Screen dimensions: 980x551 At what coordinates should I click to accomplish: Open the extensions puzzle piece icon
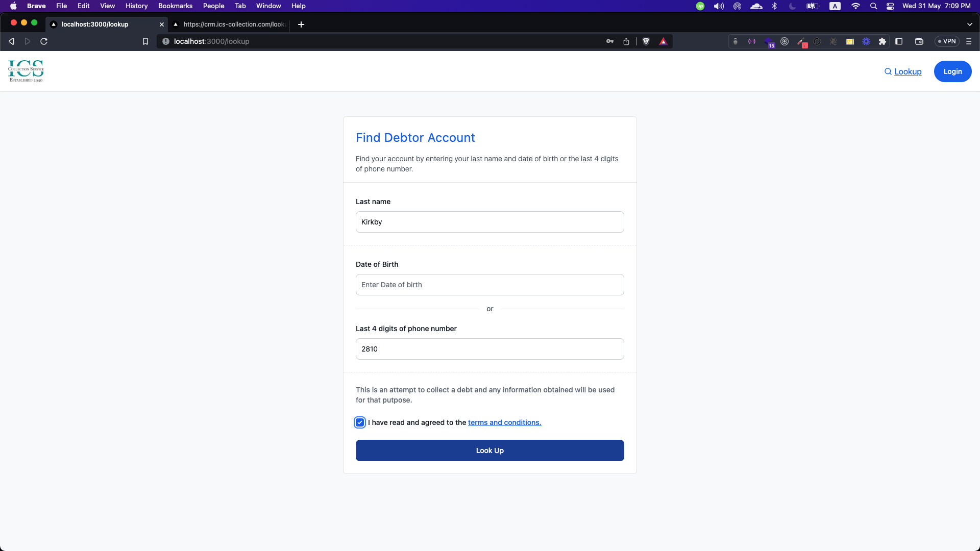click(x=883, y=41)
